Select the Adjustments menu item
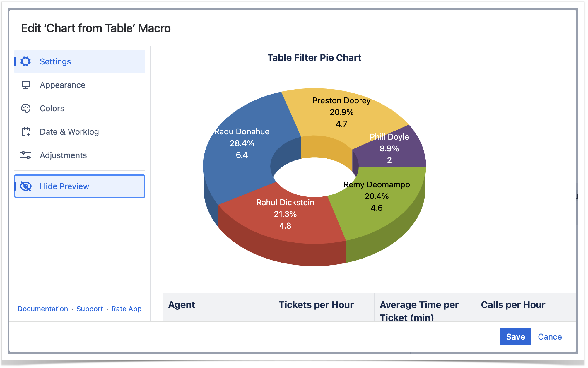 pyautogui.click(x=63, y=155)
